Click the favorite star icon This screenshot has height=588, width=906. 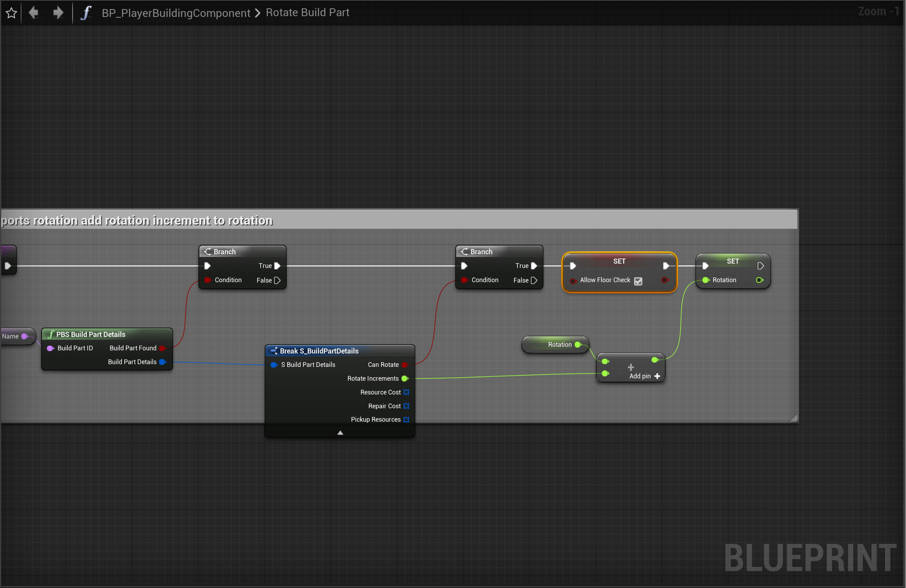click(11, 13)
